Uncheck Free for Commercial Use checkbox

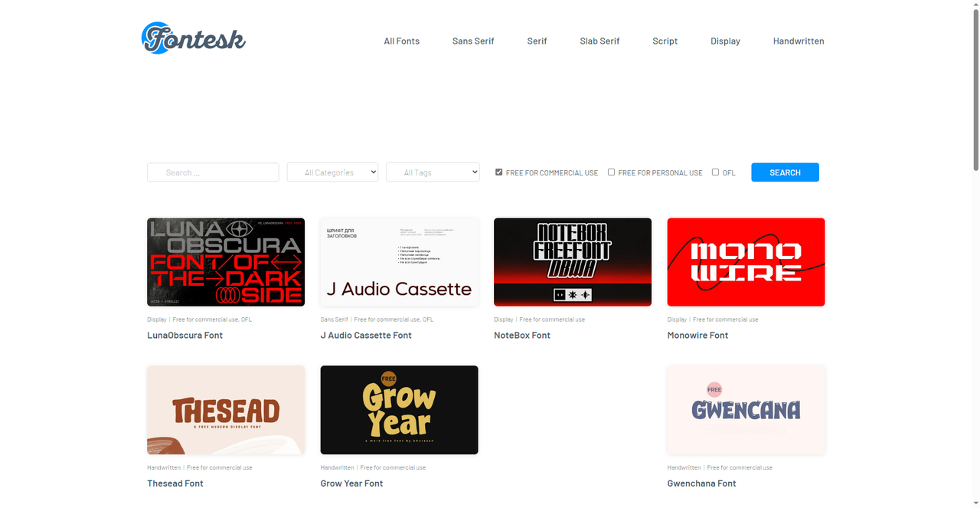499,172
